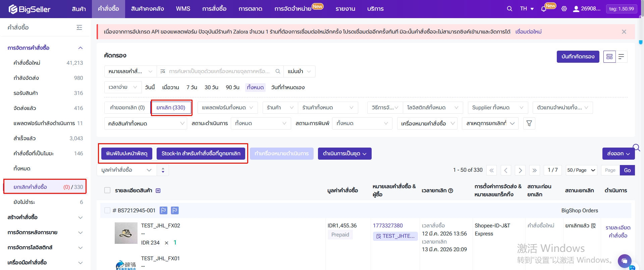Click the funnel filter icon
The image size is (644, 270).
click(529, 123)
